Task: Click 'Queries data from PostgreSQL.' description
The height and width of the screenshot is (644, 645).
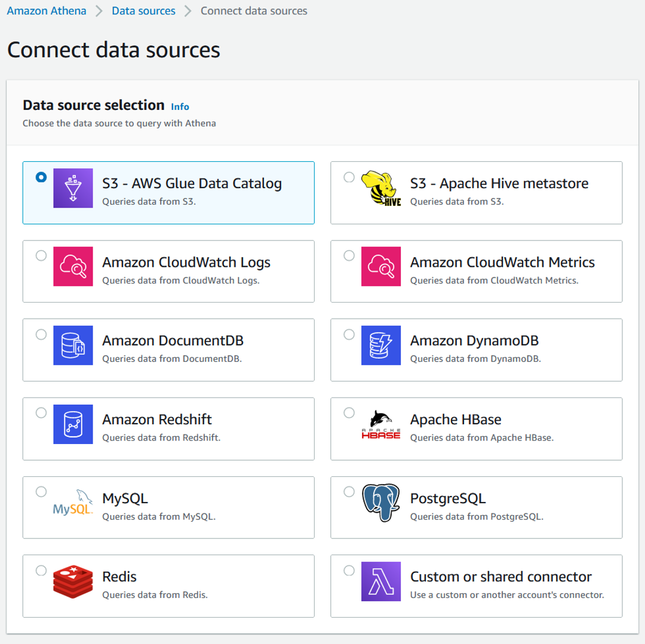Action: tap(477, 517)
